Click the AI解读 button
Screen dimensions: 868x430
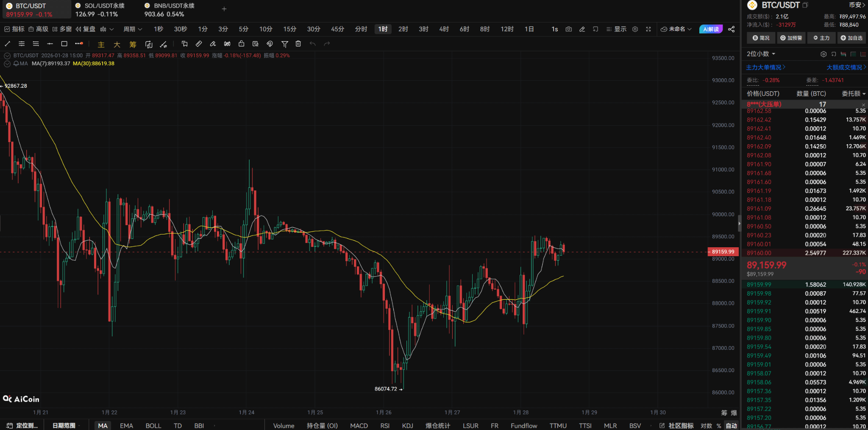[711, 29]
